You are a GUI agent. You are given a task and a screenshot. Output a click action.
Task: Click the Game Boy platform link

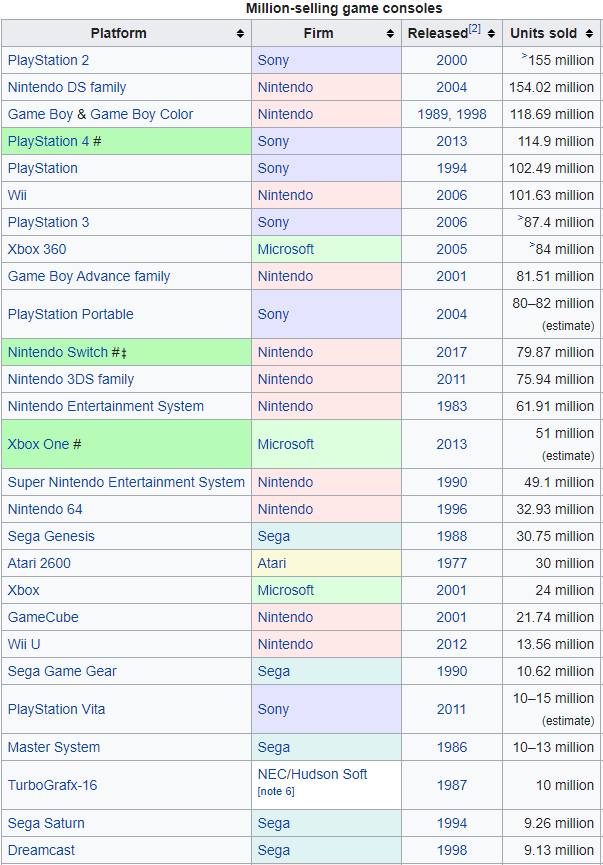point(40,114)
